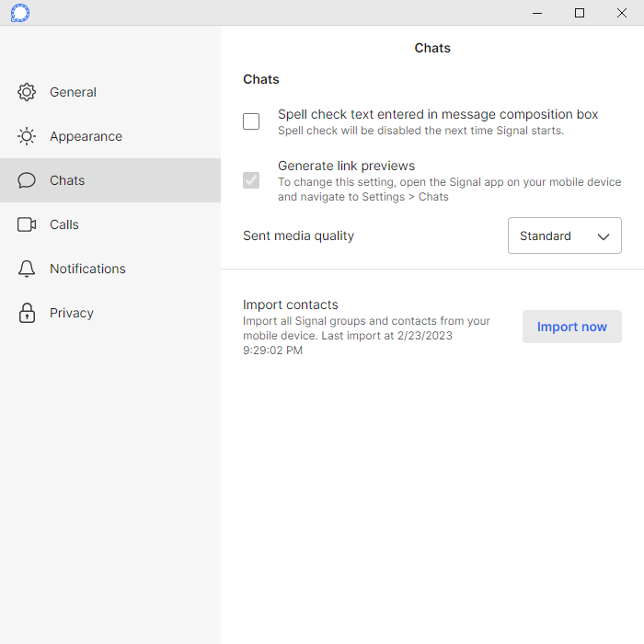The image size is (644, 644).
Task: Click the Appearance sun icon
Action: 27,136
